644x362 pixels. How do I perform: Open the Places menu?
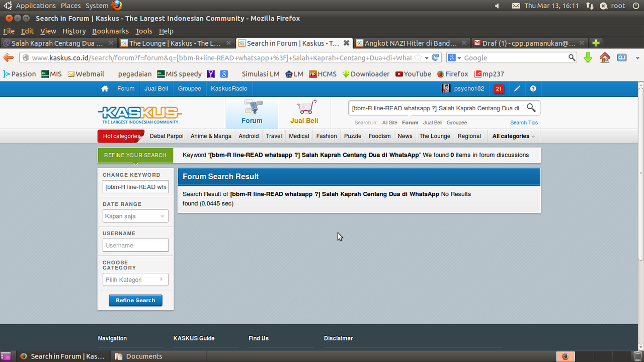(x=70, y=6)
